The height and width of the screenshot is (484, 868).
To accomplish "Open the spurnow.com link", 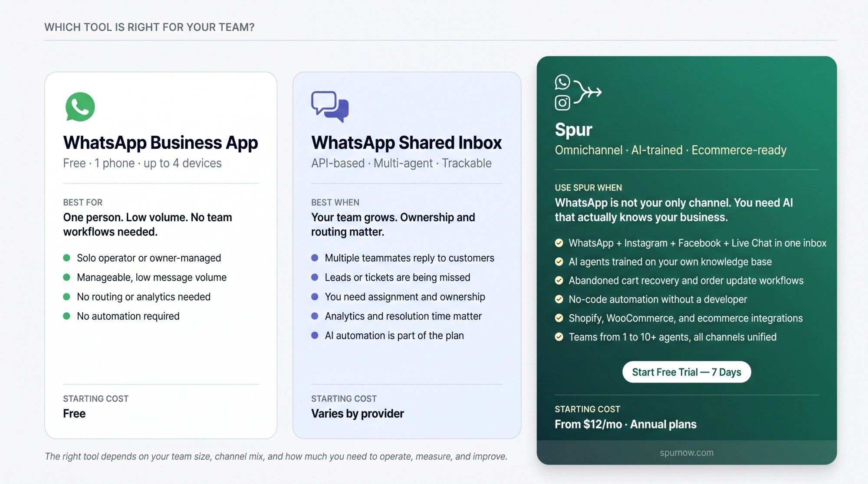I will pos(687,452).
